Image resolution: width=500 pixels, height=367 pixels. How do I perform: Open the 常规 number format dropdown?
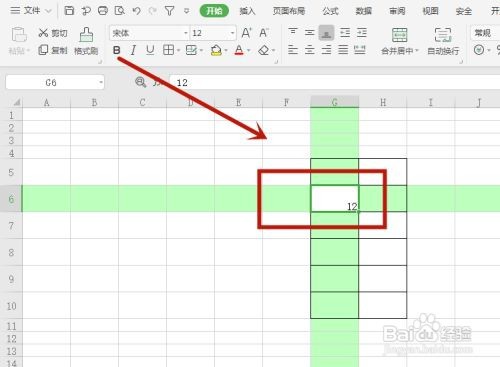click(485, 33)
